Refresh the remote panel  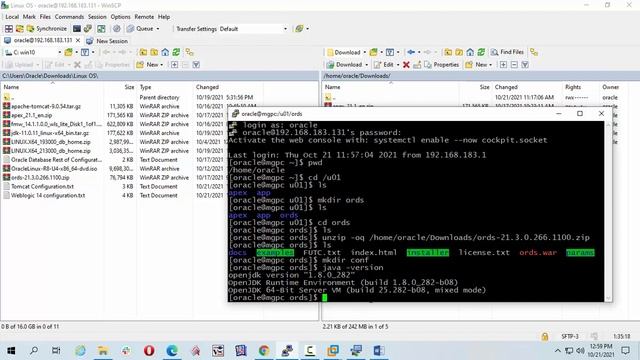pyautogui.click(x=481, y=52)
